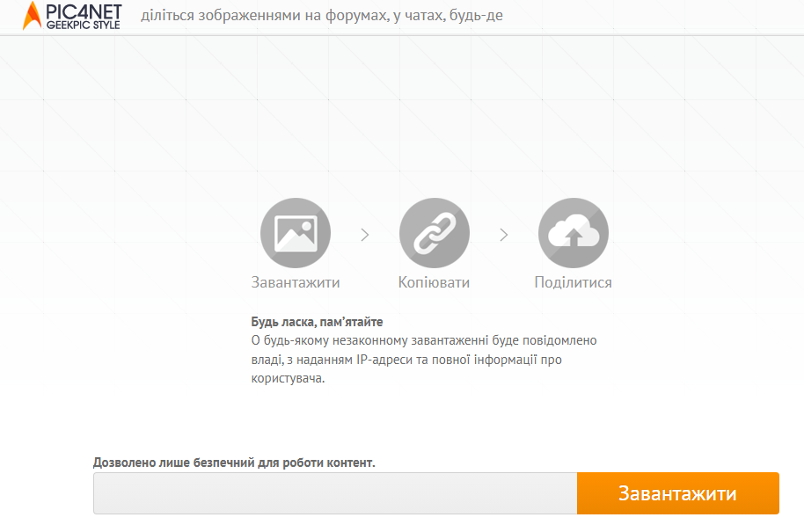Click the notice Дозволено лише безпечний контент
The image size is (804, 532).
[x=234, y=463]
